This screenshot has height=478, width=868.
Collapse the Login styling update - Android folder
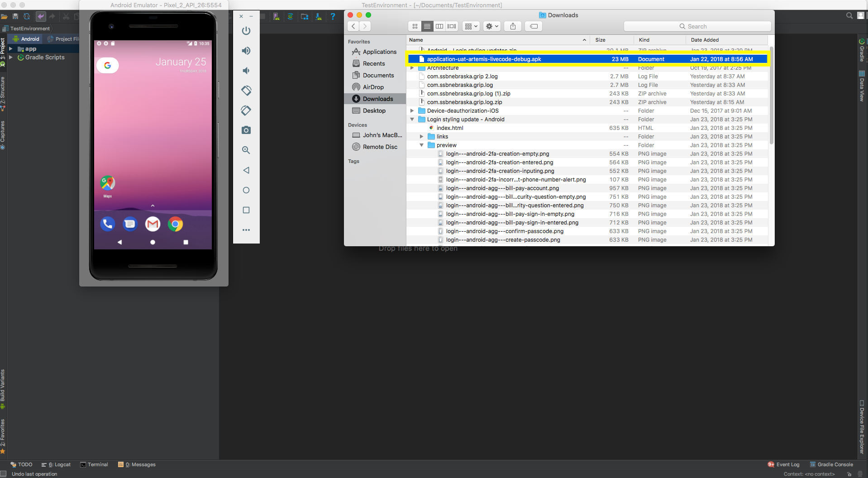click(x=412, y=119)
